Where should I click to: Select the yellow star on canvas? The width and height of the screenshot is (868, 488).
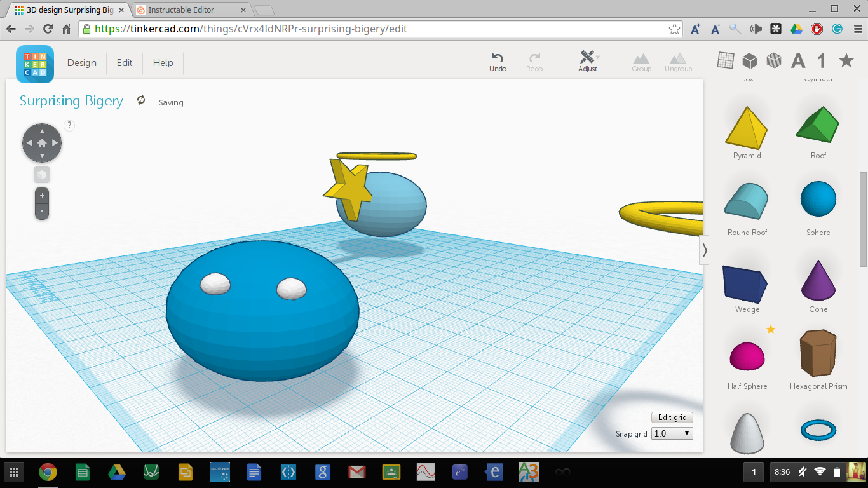pyautogui.click(x=347, y=189)
